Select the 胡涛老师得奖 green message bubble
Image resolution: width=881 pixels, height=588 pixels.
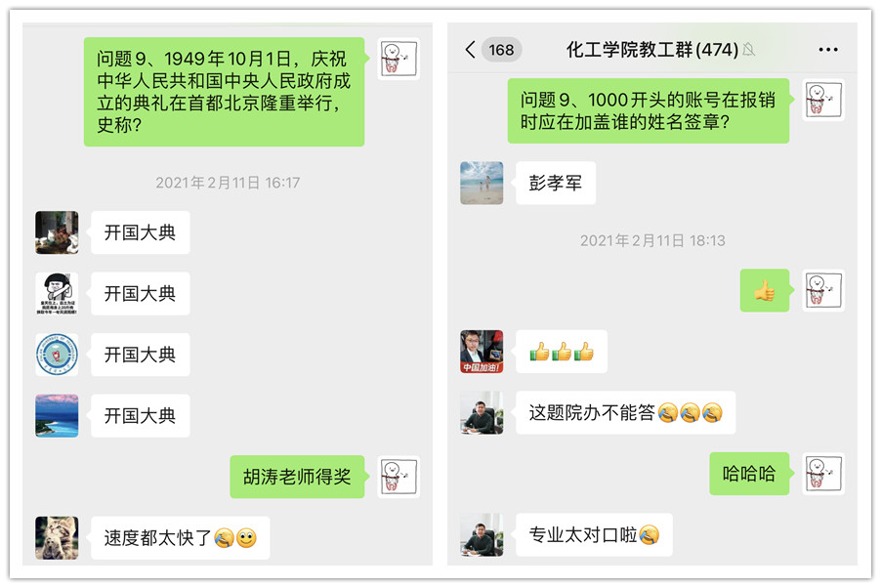point(297,477)
